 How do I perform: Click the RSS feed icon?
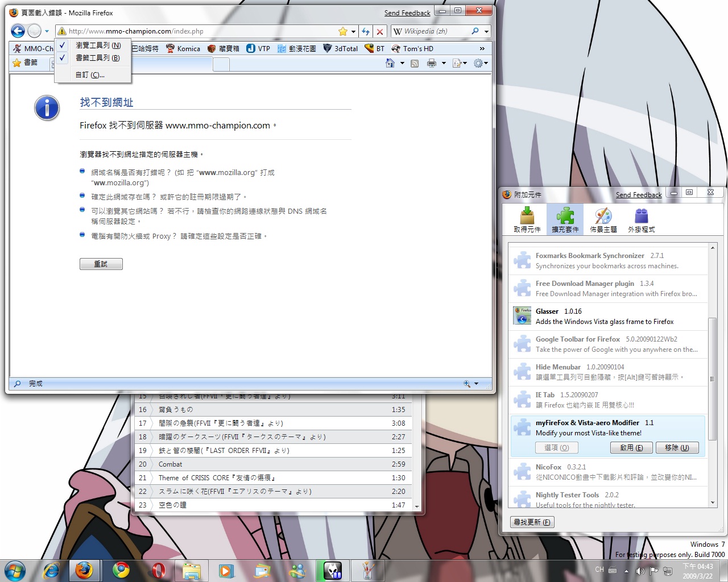coord(415,63)
